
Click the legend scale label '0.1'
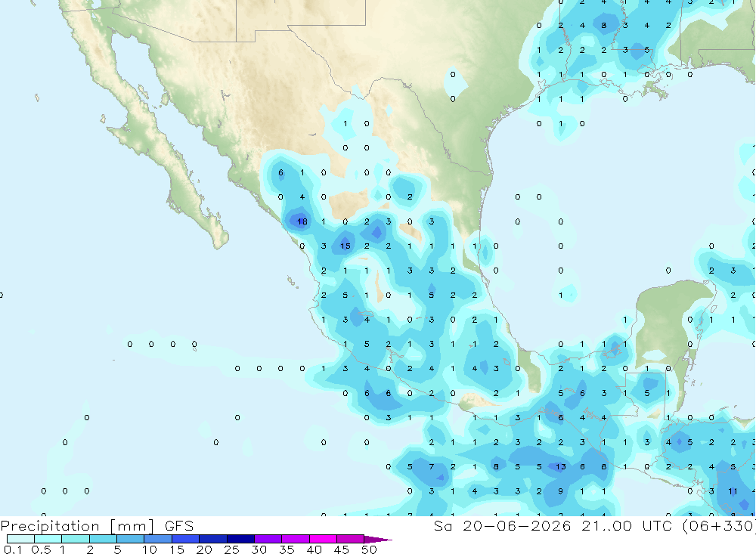[x=13, y=549]
